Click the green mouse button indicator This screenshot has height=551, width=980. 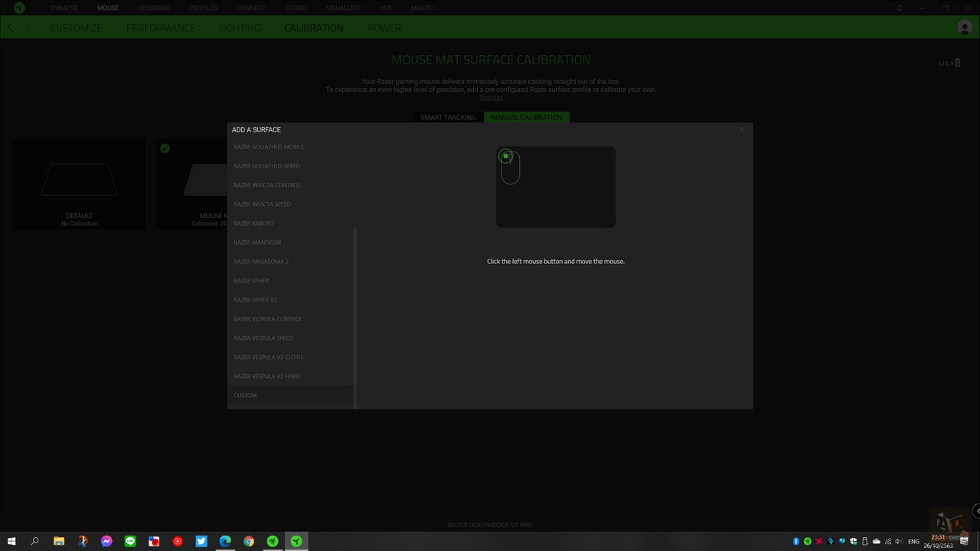point(505,157)
